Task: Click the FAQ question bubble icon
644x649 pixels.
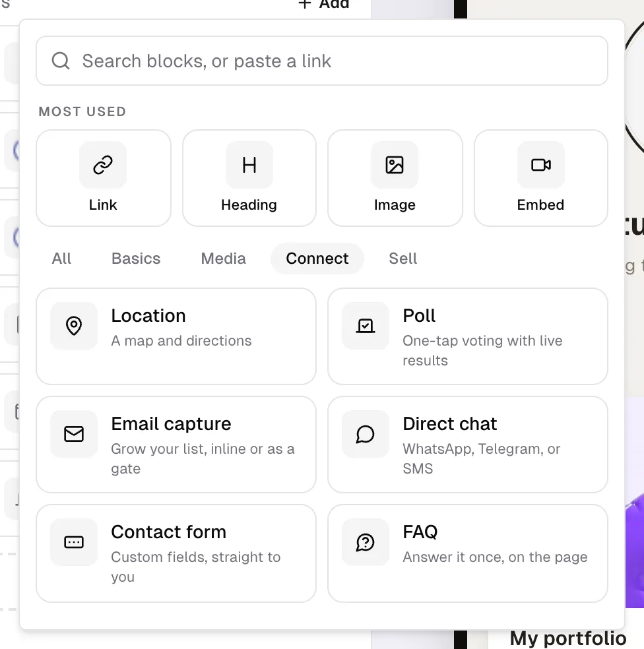Action: pyautogui.click(x=366, y=541)
